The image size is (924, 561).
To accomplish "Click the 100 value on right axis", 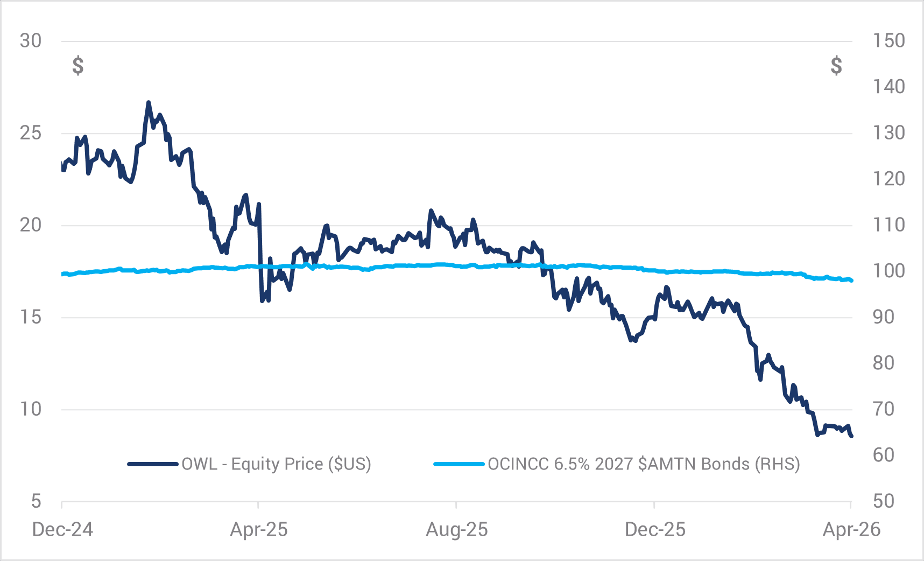I will click(888, 271).
